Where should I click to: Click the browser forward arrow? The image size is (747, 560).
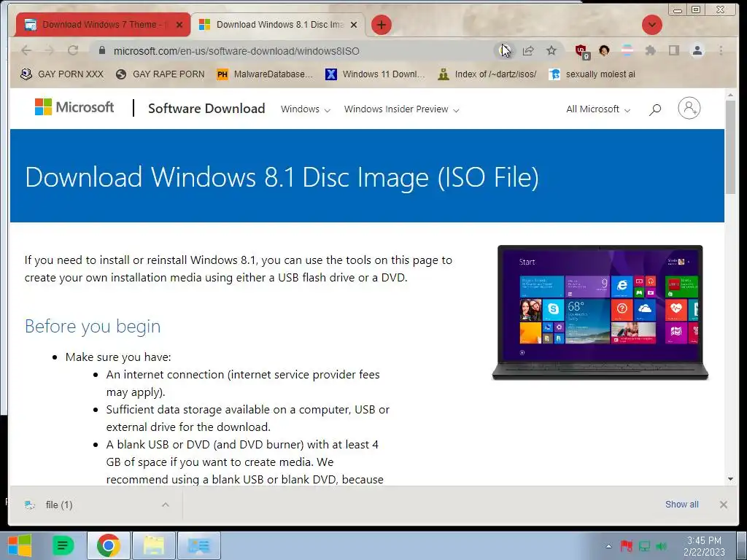tap(49, 50)
